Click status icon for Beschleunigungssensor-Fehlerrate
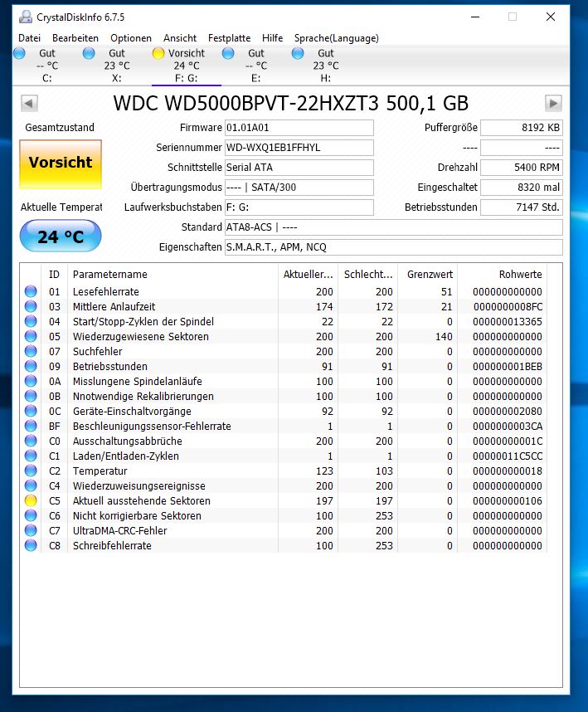The image size is (588, 712). coord(31,427)
